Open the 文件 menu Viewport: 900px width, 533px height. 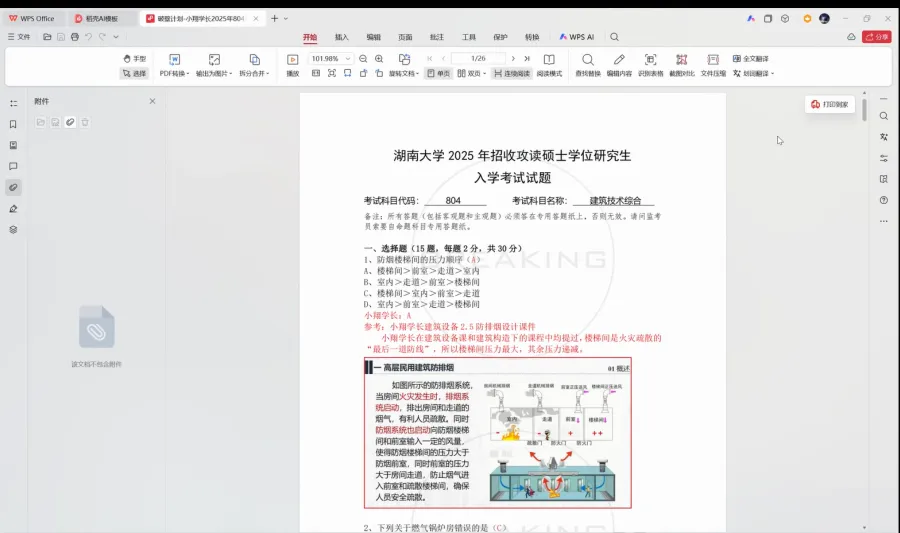tap(19, 37)
